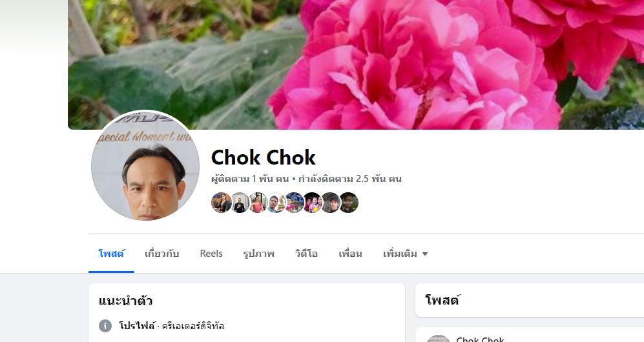This screenshot has height=342, width=644.
Task: Expand the เพิ่มเติม dropdown menu
Action: 406,254
